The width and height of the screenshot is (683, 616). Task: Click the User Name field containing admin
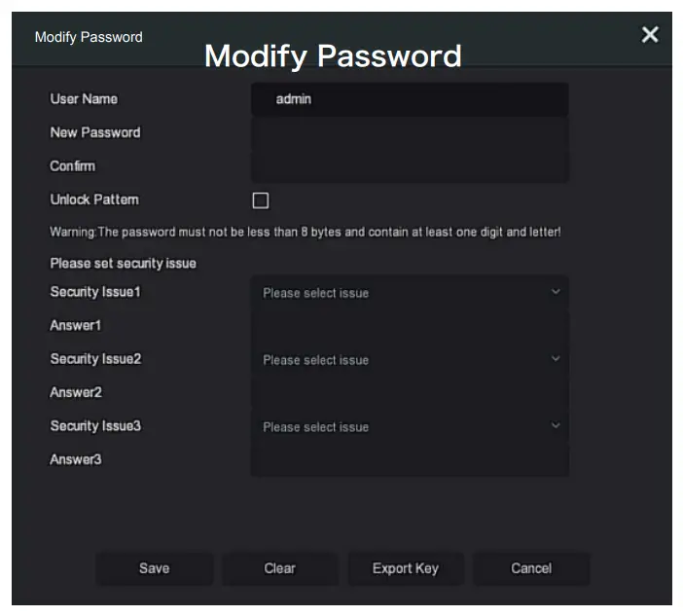(409, 99)
